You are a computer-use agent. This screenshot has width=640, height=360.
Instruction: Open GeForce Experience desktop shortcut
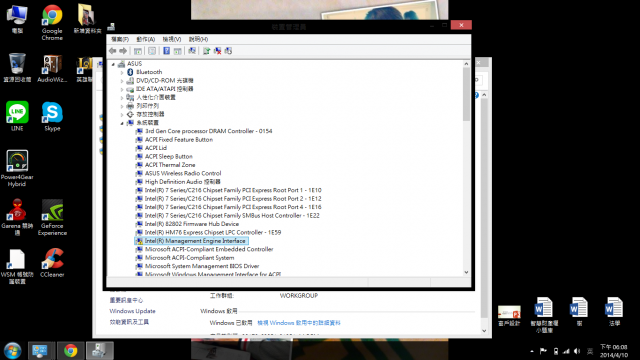[x=52, y=217]
